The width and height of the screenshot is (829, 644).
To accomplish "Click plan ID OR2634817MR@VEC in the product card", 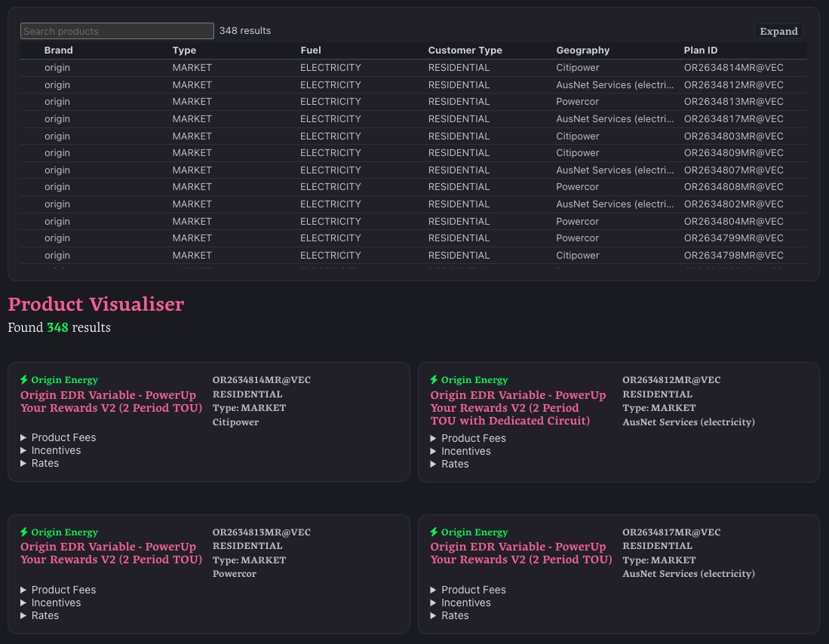I will 671,532.
